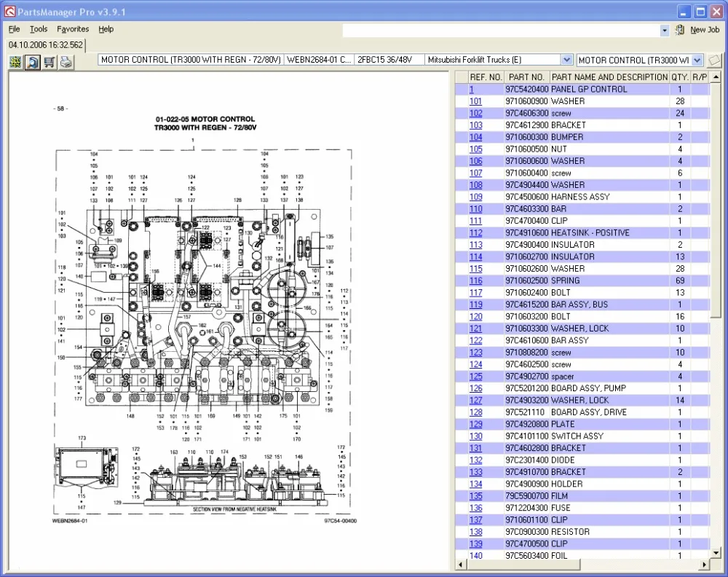The width and height of the screenshot is (728, 577).
Task: Select quantity 69 in the SPRING row
Action: pyautogui.click(x=680, y=280)
